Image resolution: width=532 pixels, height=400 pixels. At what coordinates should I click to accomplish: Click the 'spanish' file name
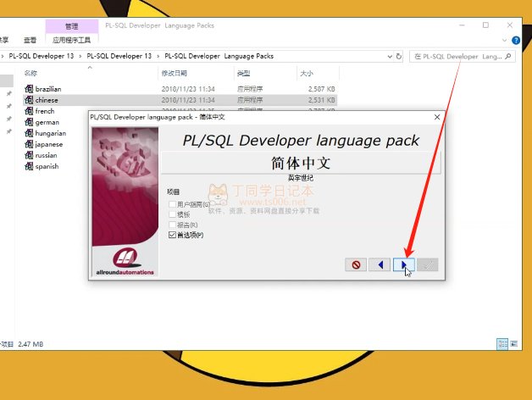[47, 166]
